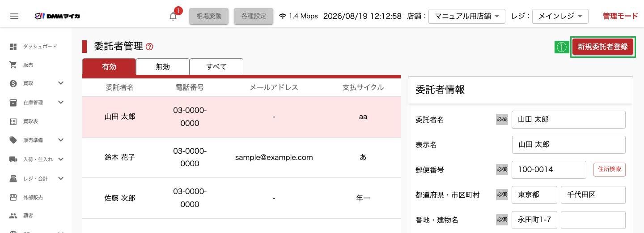The width and height of the screenshot is (644, 233).
Task: Select the 鈴木 花子 row
Action: pyautogui.click(x=241, y=157)
